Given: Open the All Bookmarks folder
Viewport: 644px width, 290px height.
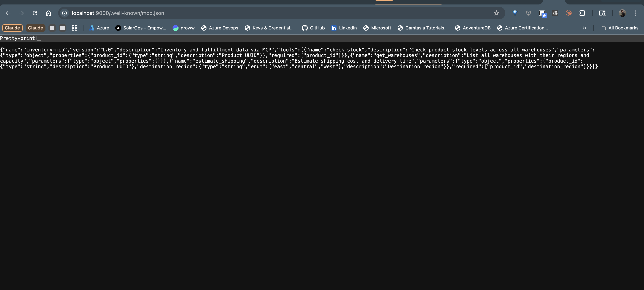Looking at the screenshot, I should 619,28.
